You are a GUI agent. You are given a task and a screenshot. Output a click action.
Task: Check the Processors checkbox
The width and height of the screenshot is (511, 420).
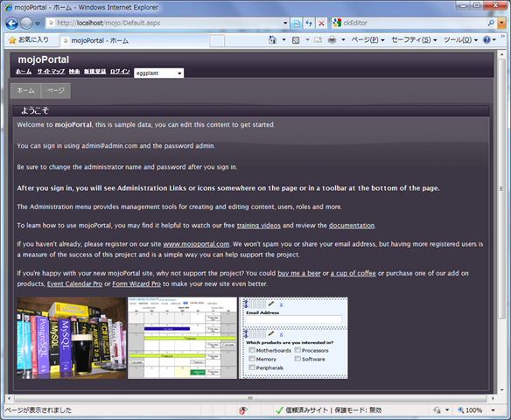pos(297,350)
